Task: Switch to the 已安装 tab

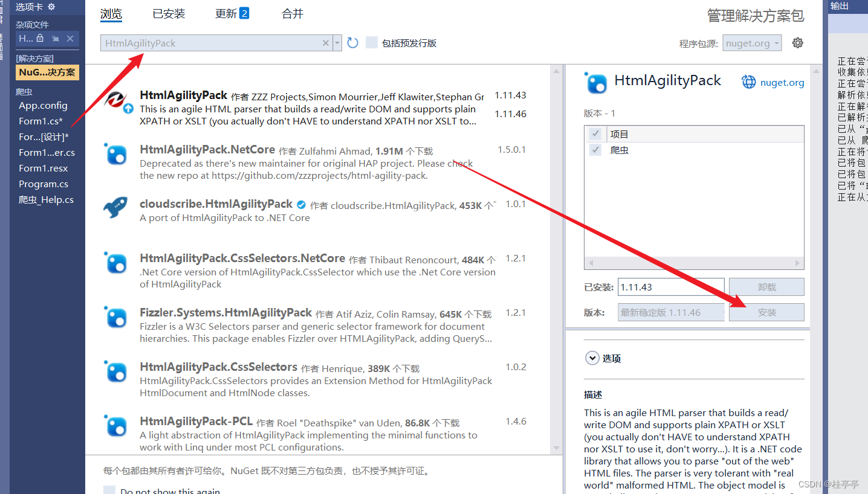Action: (169, 13)
